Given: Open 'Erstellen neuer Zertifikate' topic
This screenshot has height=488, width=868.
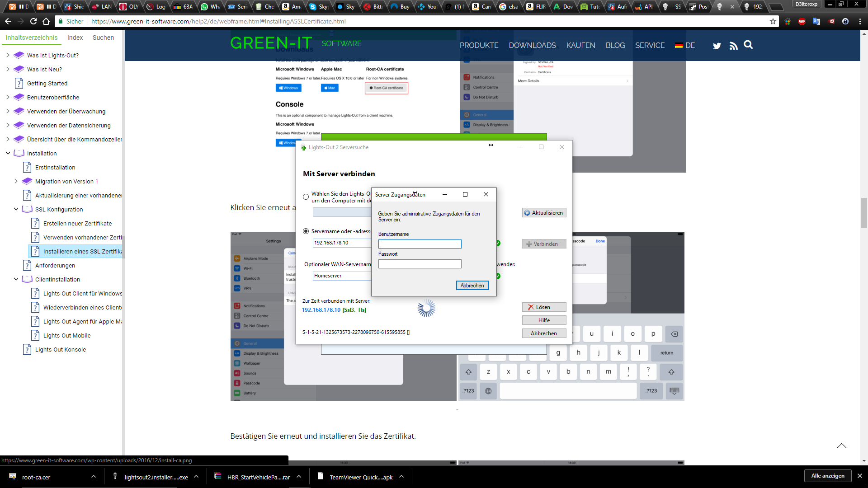Looking at the screenshot, I should click(x=77, y=223).
